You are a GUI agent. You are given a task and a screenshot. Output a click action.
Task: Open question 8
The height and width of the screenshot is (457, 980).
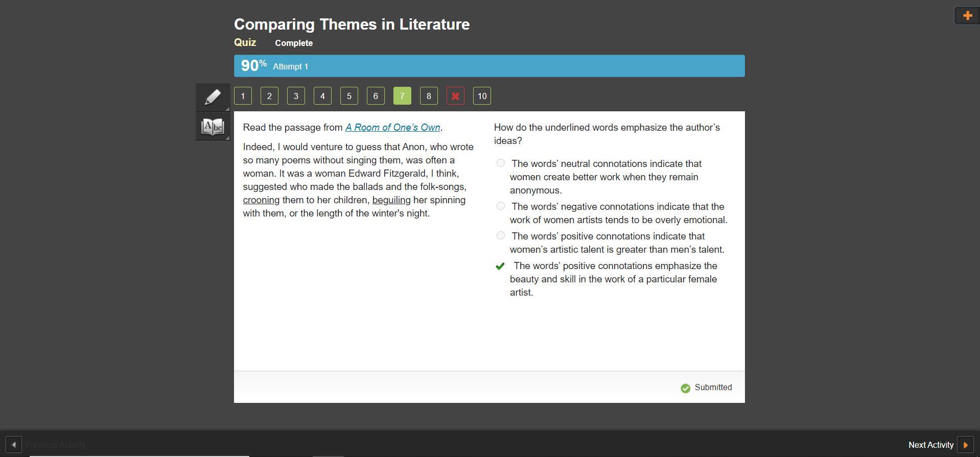pyautogui.click(x=429, y=96)
